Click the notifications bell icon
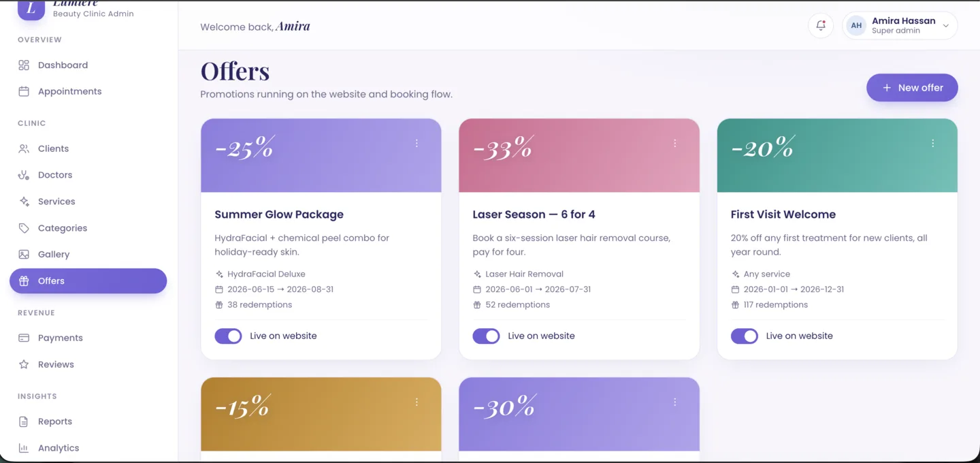The height and width of the screenshot is (463, 980). point(821,26)
